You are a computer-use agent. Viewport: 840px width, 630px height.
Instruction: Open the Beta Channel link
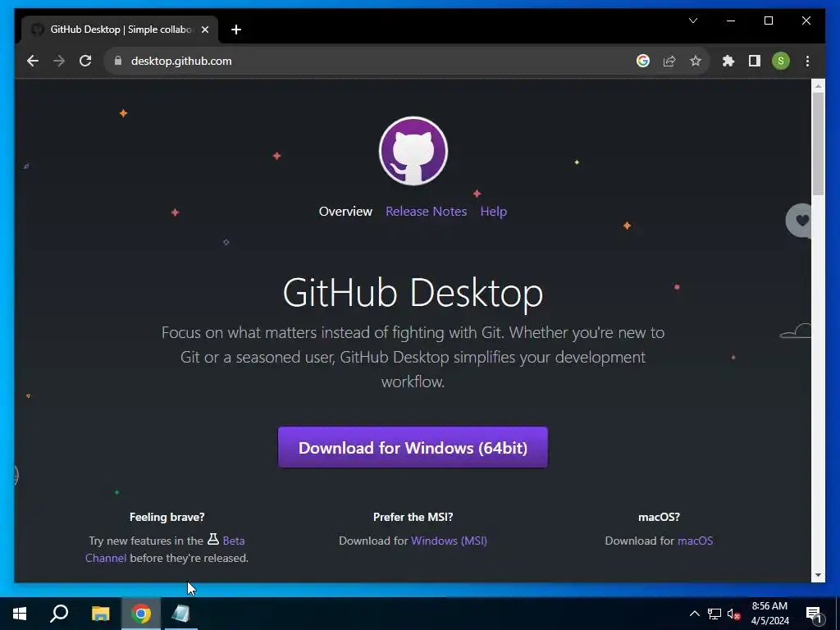tap(234, 541)
